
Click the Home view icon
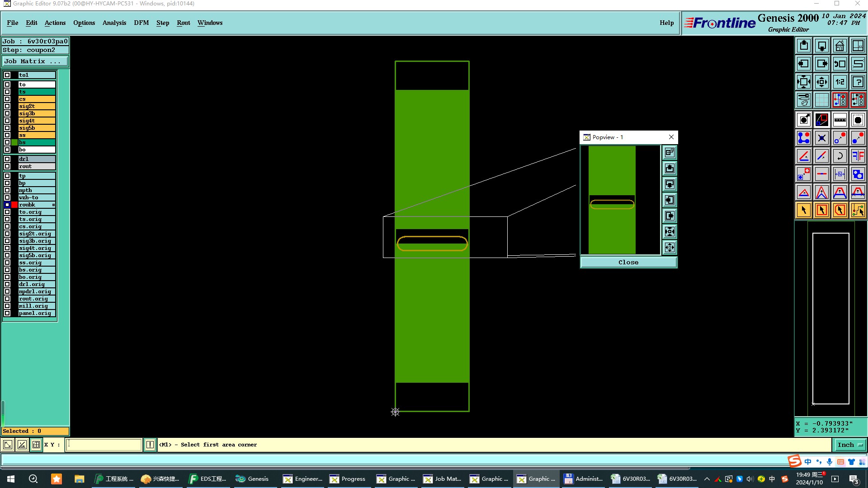tap(840, 46)
